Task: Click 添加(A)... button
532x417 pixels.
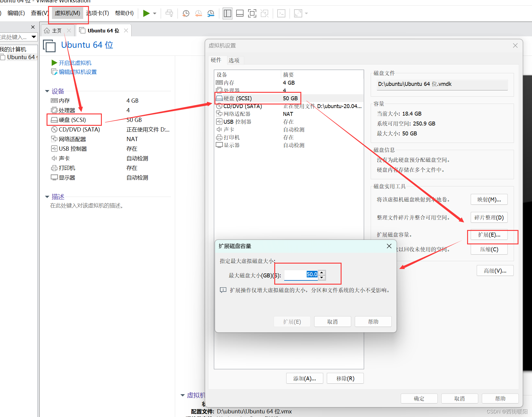Action: (305, 379)
